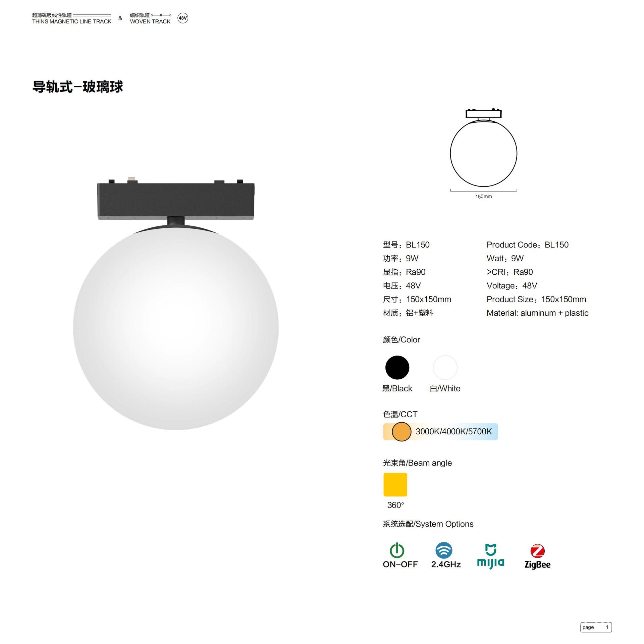Click the red ZigBee logo icon
This screenshot has width=644, height=644.
click(x=537, y=551)
